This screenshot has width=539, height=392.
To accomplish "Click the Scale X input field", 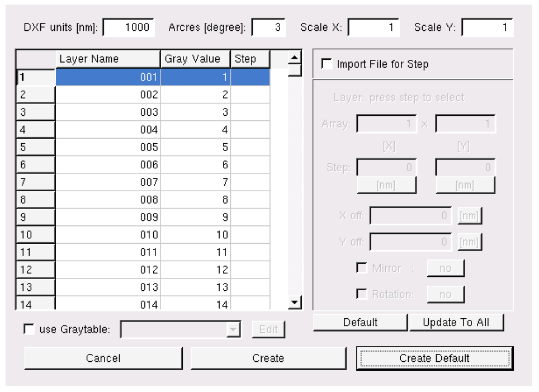I will (373, 27).
